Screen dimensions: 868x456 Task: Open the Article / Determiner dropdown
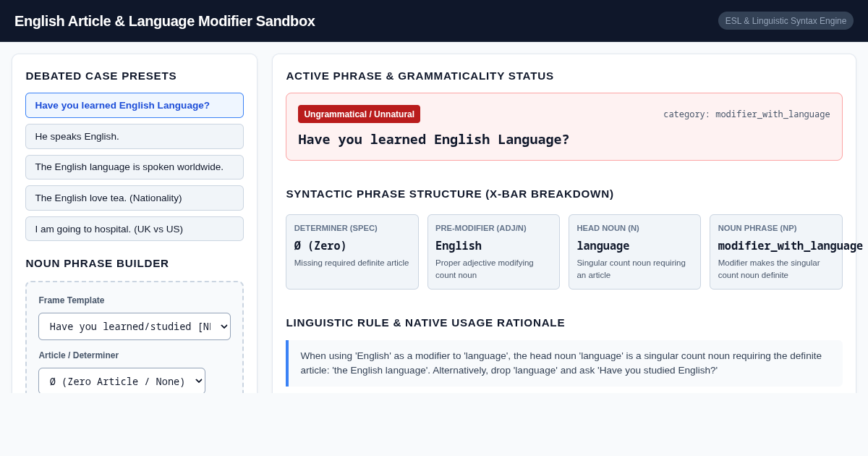coord(122,381)
